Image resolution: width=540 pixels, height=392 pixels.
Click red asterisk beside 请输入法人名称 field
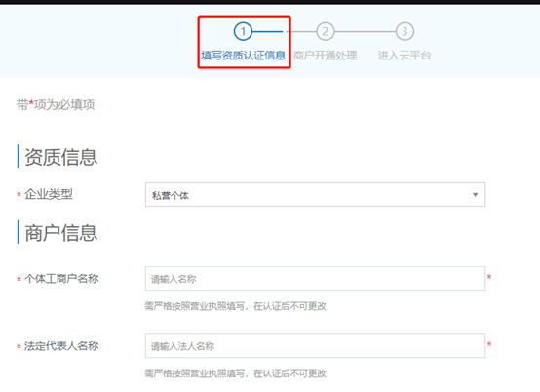pyautogui.click(x=489, y=344)
